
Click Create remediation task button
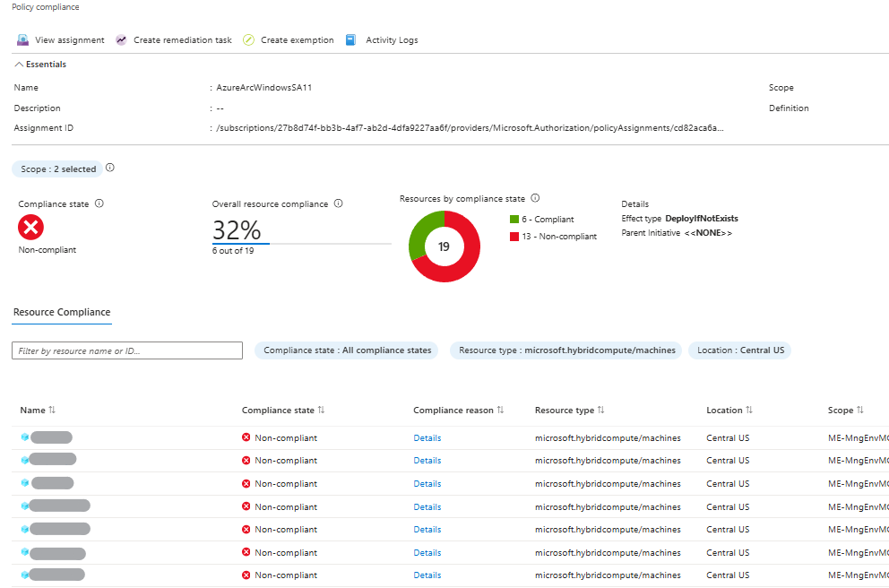click(174, 39)
